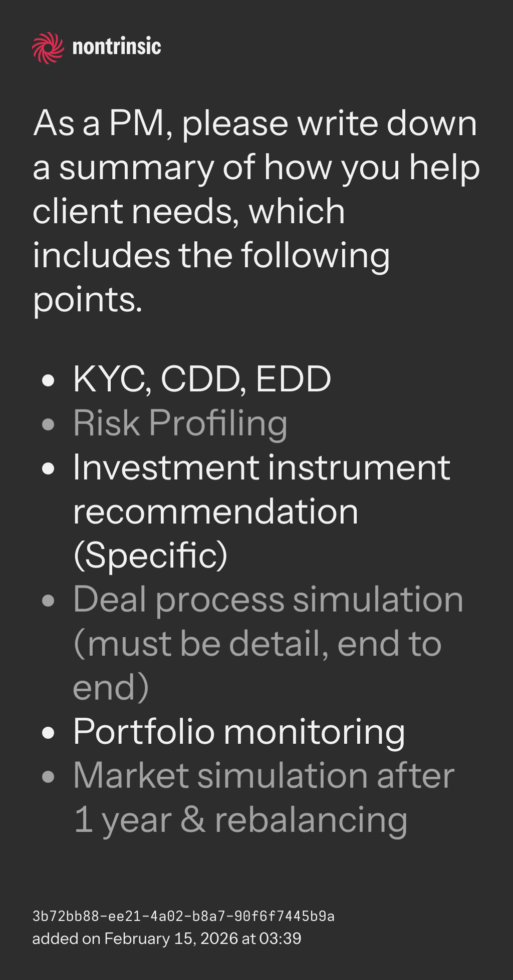Click the '(Specific)' text in the list
Viewport: 513px width, 980px height.
(x=150, y=556)
